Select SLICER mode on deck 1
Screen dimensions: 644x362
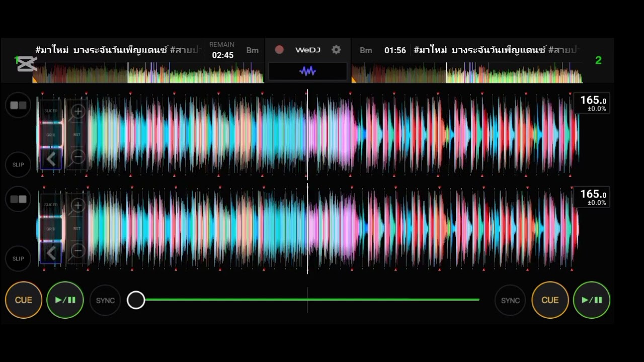[x=51, y=111]
